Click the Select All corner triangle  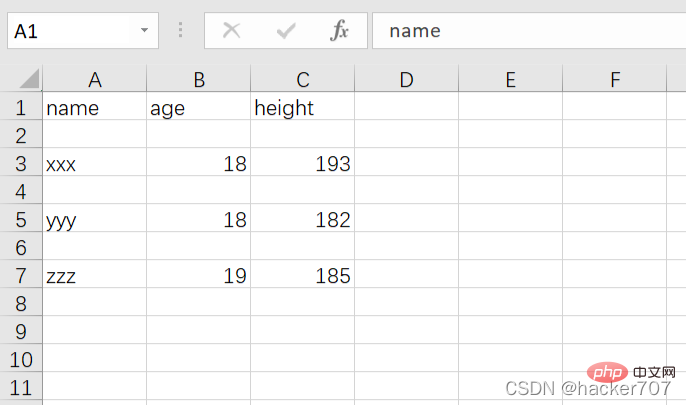pyautogui.click(x=29, y=79)
